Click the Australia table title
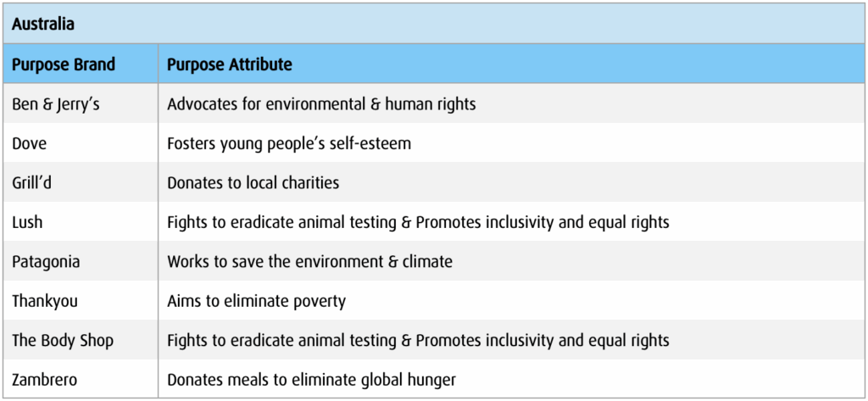The height and width of the screenshot is (401, 868). point(43,24)
